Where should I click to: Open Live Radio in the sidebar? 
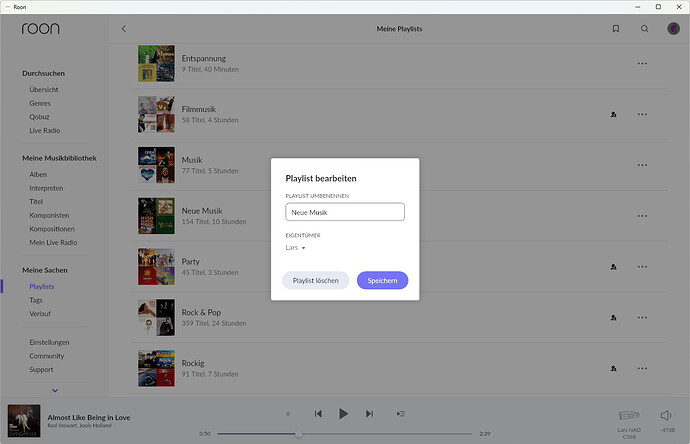[44, 130]
